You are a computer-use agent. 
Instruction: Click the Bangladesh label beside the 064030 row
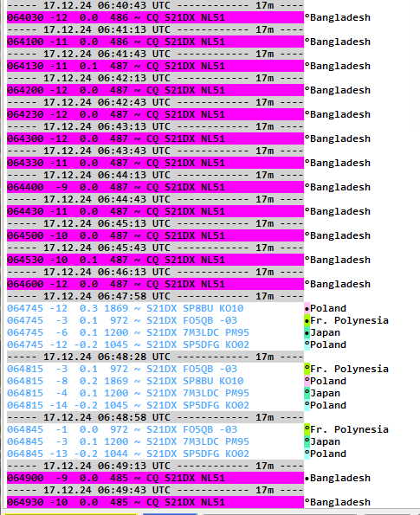[x=340, y=17]
